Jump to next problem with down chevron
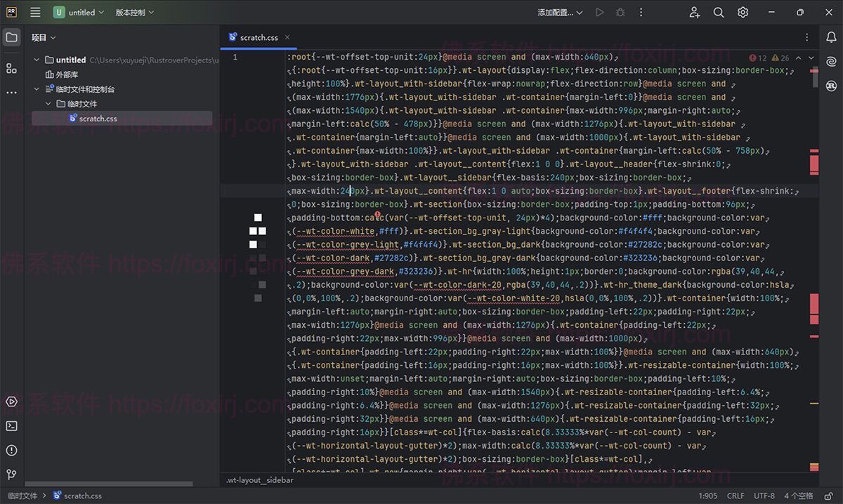This screenshot has height=504, width=843. tap(811, 58)
